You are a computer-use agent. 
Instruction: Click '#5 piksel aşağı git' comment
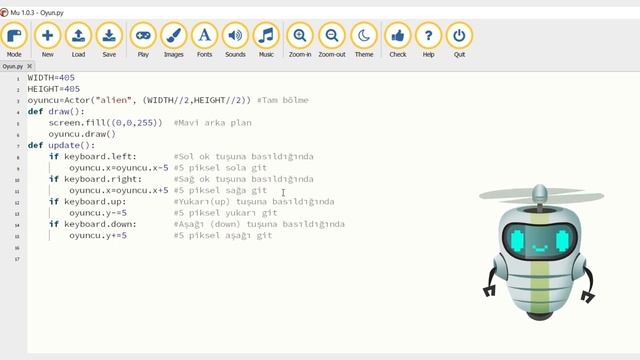coord(223,236)
